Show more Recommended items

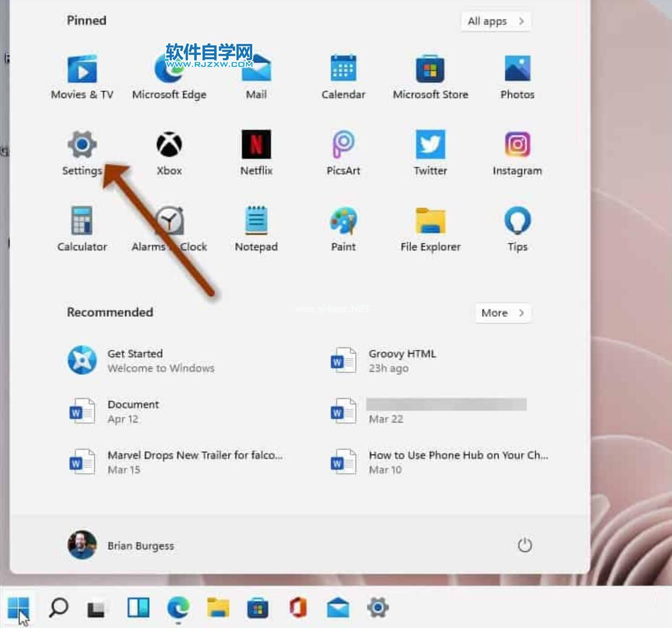coord(502,313)
